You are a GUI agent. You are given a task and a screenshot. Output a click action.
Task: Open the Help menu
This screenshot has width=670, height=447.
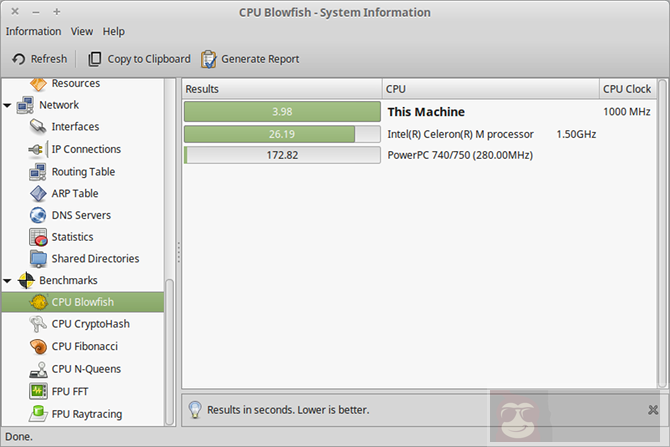tap(114, 32)
